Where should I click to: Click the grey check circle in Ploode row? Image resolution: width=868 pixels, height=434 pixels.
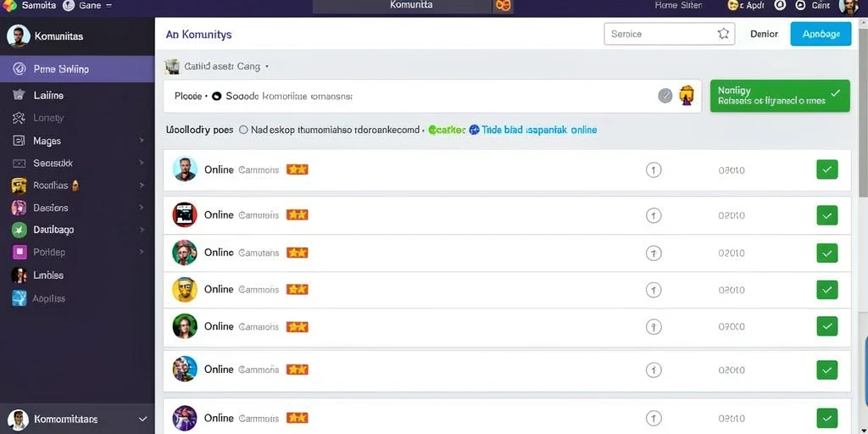(665, 96)
